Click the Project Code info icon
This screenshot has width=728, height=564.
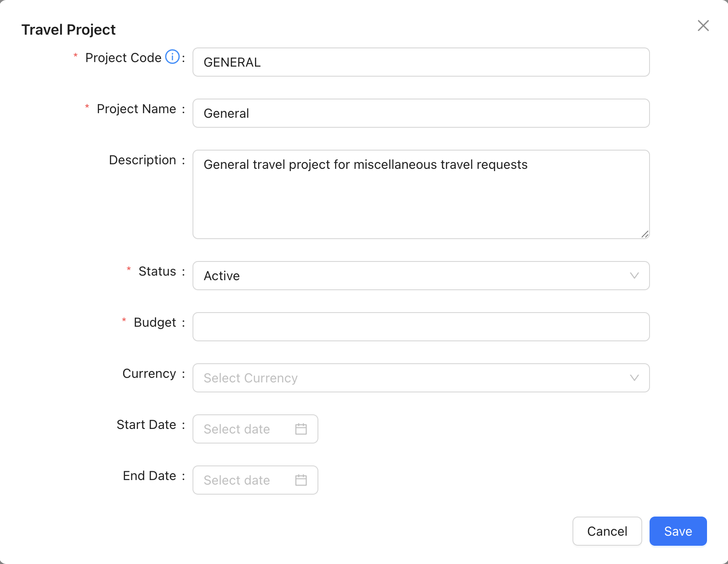pos(172,57)
